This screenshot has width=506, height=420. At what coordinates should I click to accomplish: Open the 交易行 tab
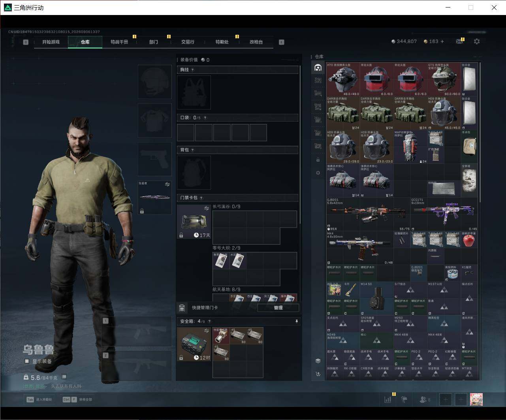(x=188, y=42)
